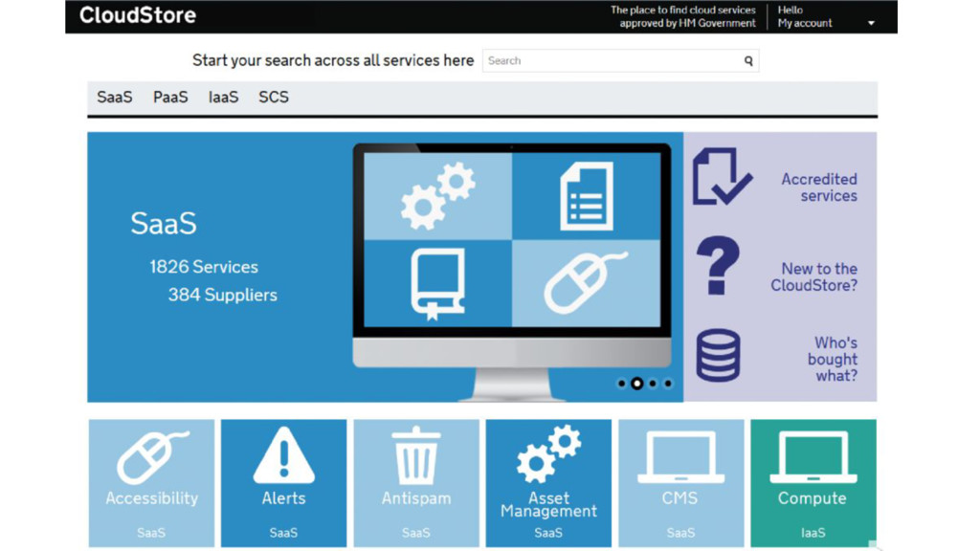Click the Alerts warning triangle icon
Screen dimensions: 980x551
[283, 455]
